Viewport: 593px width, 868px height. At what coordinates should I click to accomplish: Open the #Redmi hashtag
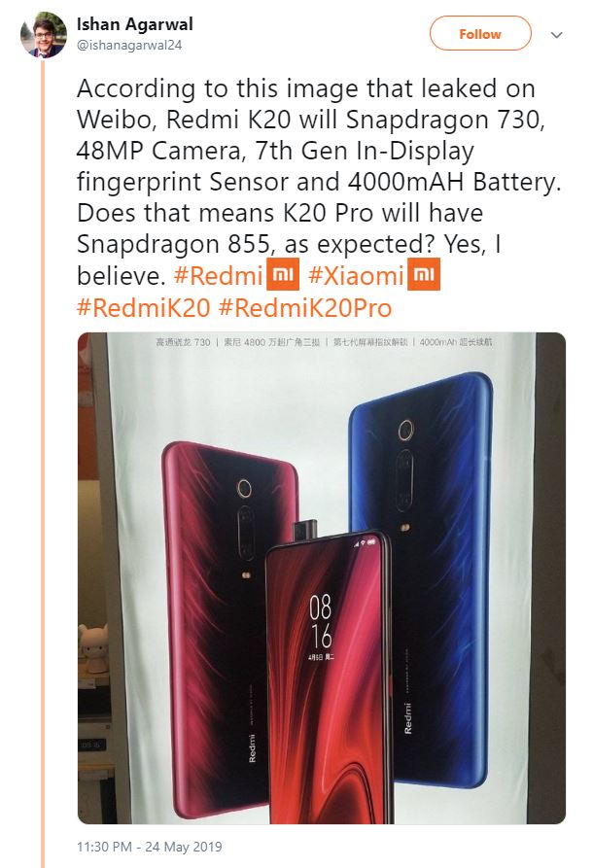(218, 275)
